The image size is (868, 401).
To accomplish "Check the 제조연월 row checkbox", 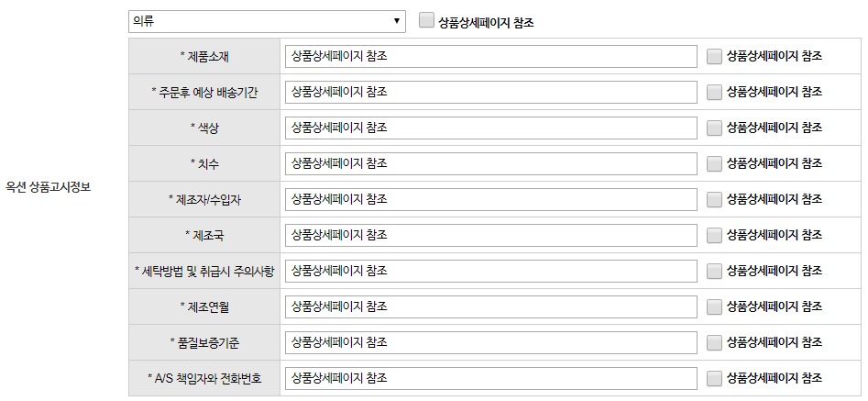I will (x=715, y=306).
